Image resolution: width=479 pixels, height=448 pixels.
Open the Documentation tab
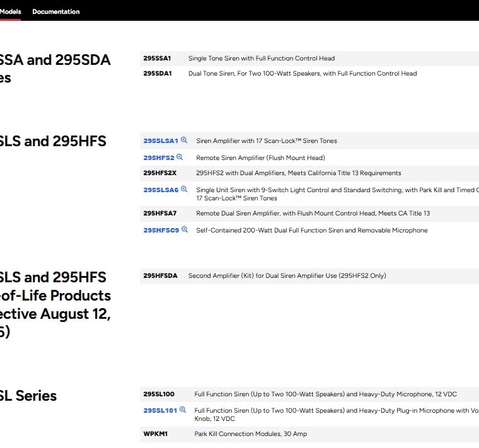pos(56,11)
